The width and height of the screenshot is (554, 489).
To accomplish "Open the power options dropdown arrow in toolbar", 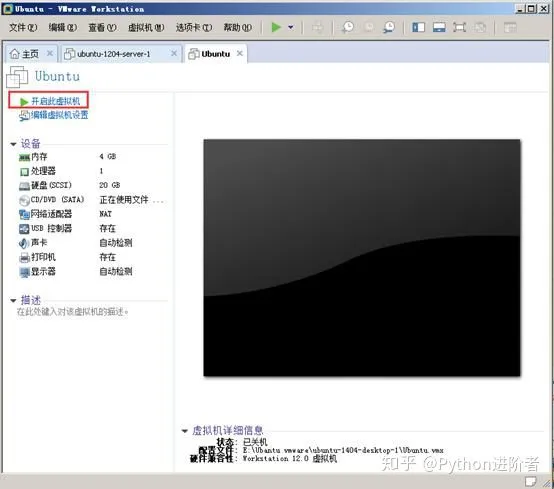I will [291, 27].
